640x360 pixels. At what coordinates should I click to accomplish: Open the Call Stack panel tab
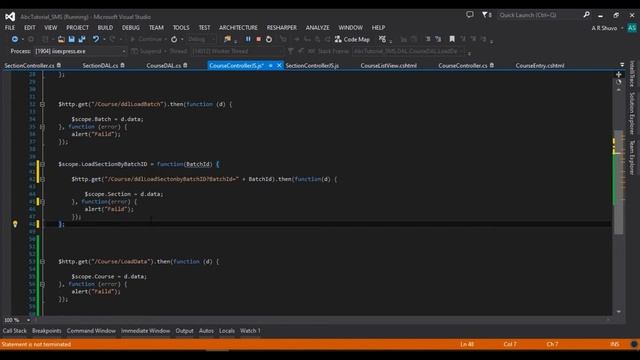coord(15,331)
